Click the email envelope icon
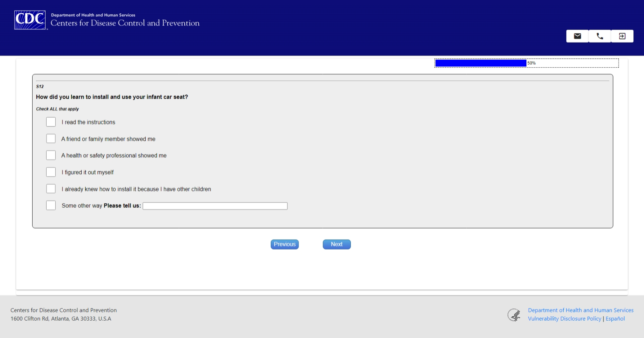Viewport: 644px width, 338px height. point(577,36)
